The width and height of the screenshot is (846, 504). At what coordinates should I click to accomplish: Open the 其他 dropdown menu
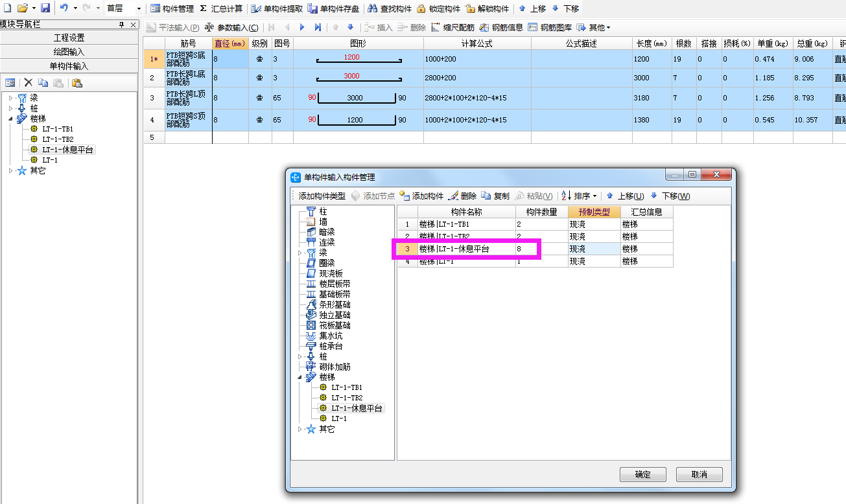[x=593, y=27]
